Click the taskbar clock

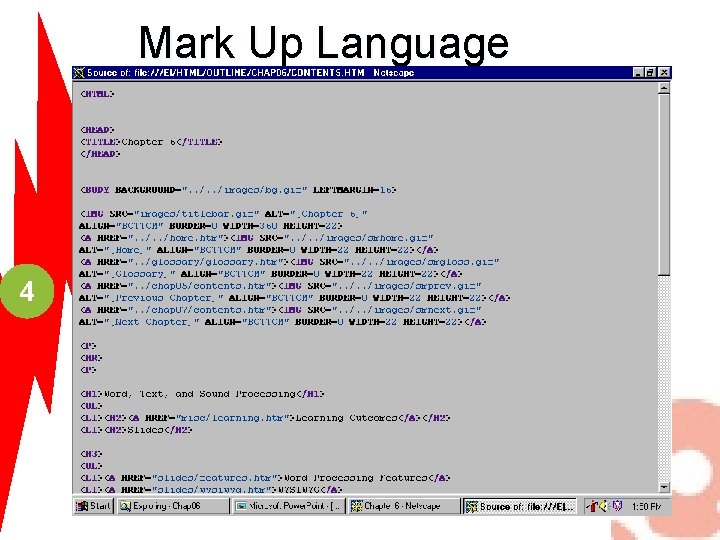[646, 506]
